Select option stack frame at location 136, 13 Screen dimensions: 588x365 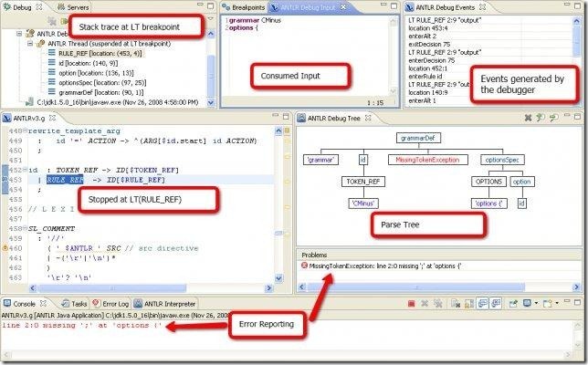[96, 73]
